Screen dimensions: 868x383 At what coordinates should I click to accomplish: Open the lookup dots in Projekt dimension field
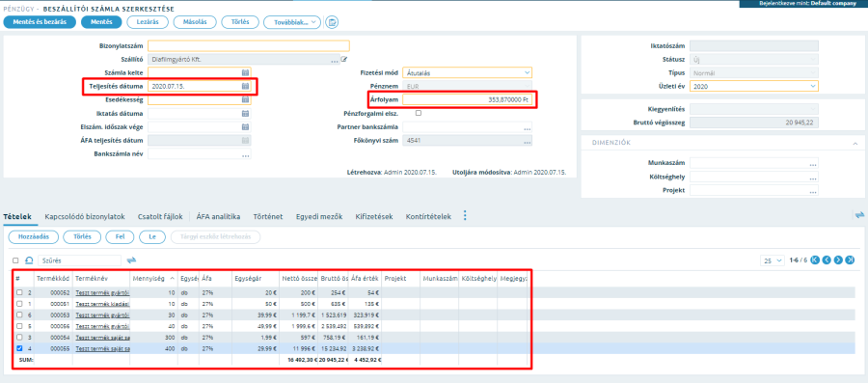point(813,191)
